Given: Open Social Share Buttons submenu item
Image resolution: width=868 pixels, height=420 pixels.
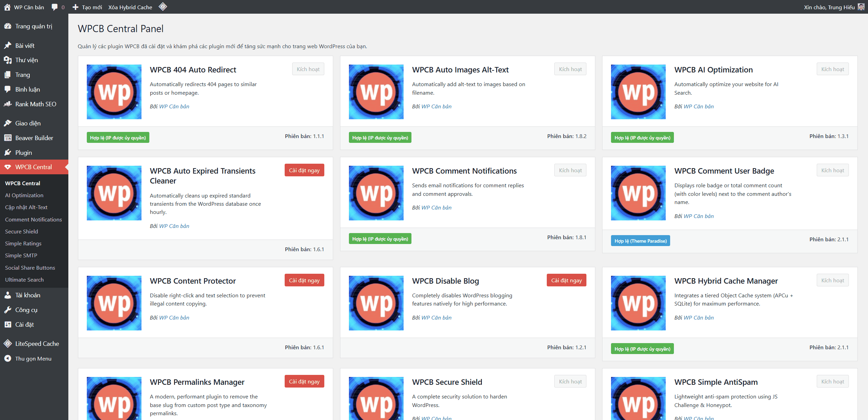Looking at the screenshot, I should [30, 268].
